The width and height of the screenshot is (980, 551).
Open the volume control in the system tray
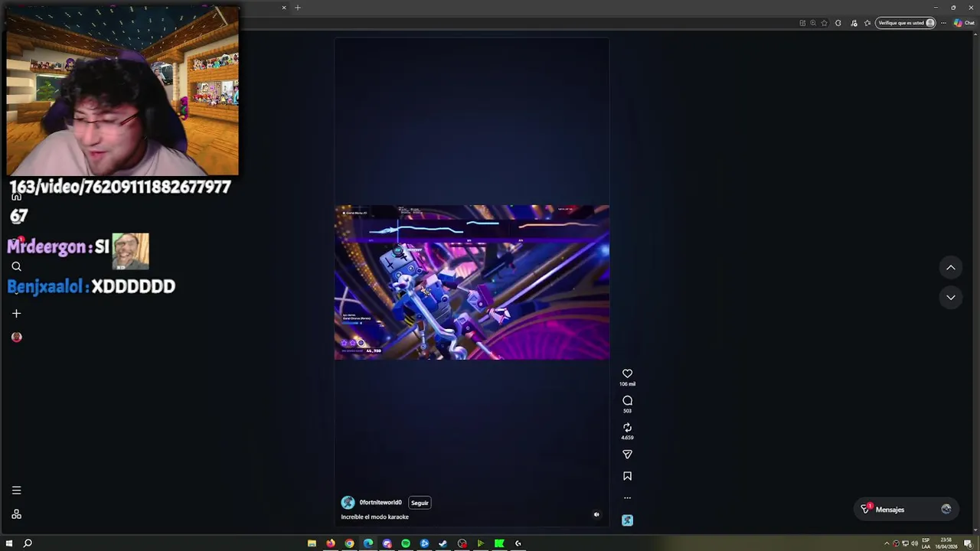point(914,543)
